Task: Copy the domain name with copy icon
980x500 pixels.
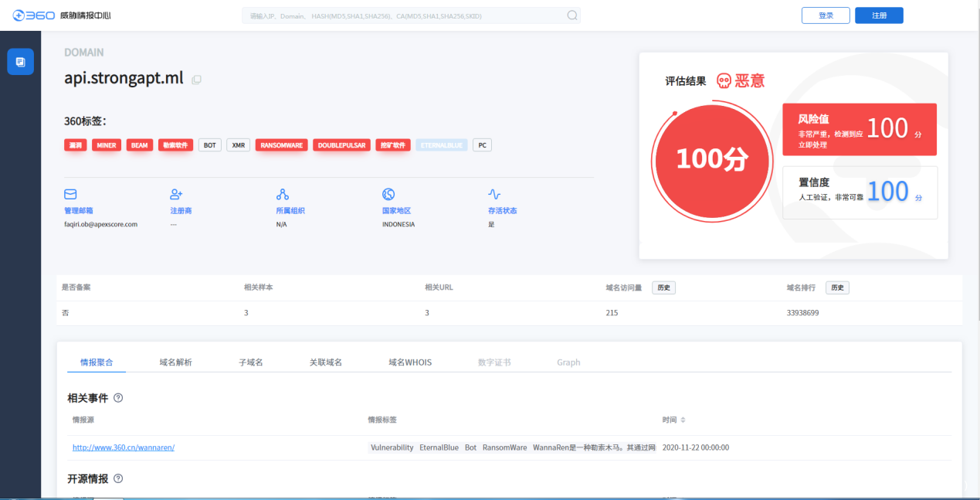Action: tap(197, 80)
